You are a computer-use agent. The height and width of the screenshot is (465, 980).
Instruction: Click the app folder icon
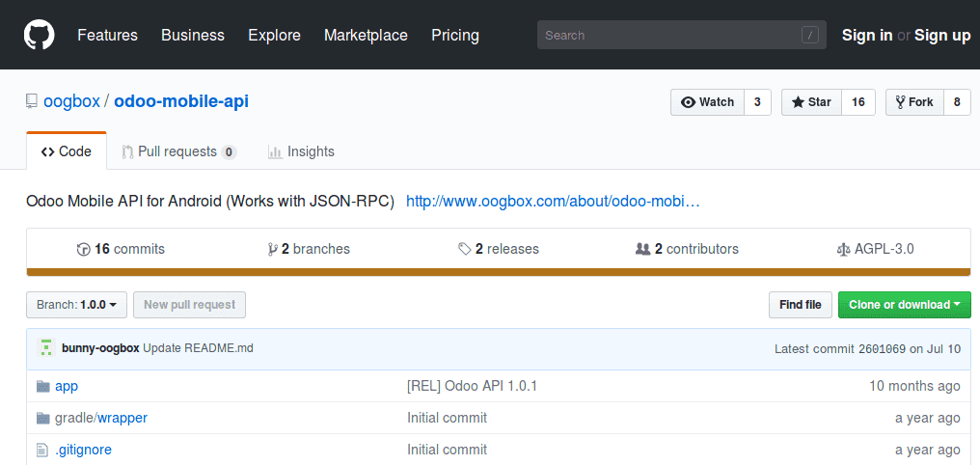pyautogui.click(x=43, y=386)
